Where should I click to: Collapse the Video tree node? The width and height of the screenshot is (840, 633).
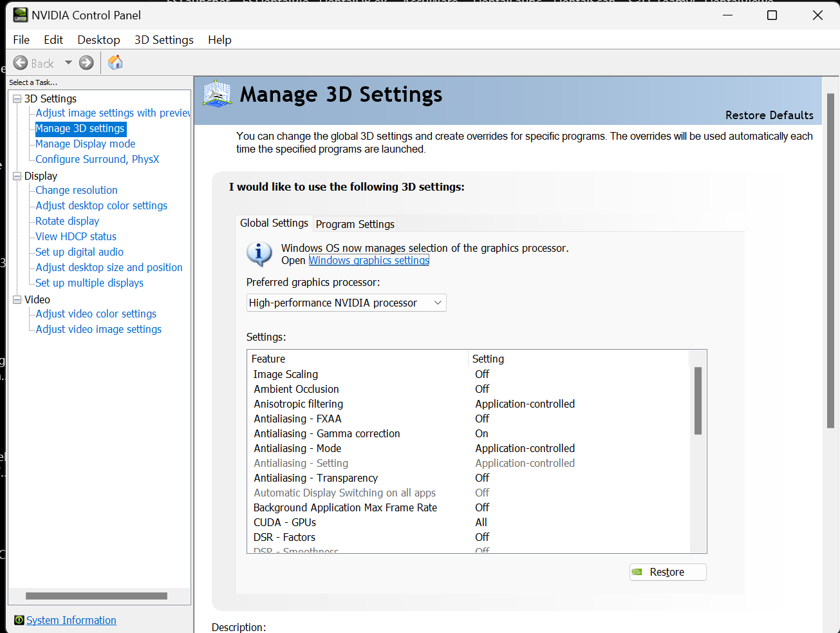click(x=17, y=299)
